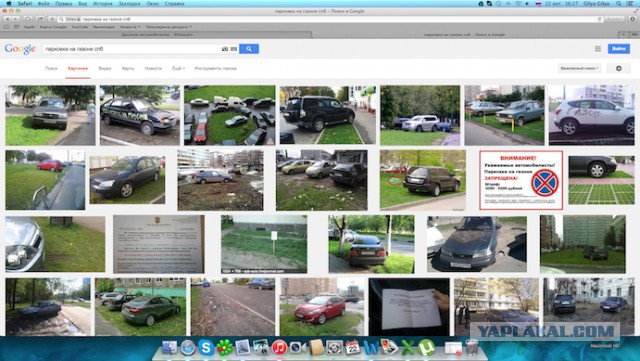Open Google search settings gear
The image size is (640, 361).
pos(619,68)
